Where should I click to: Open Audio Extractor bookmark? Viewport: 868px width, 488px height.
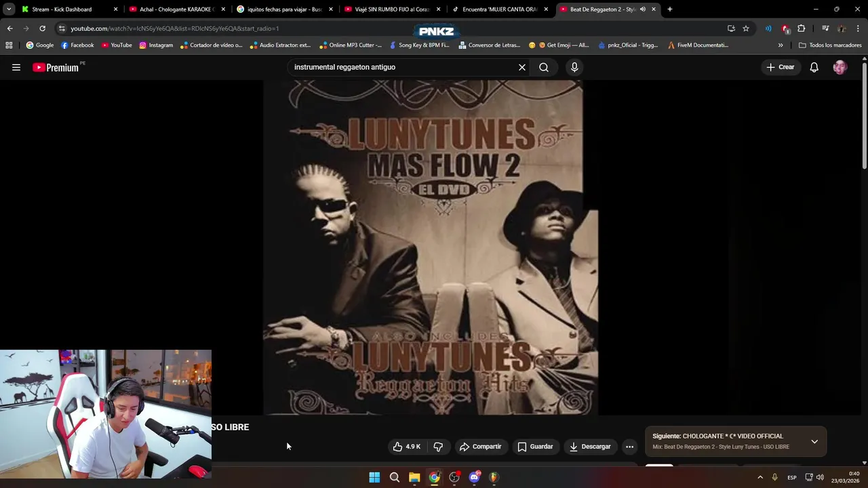click(x=280, y=45)
